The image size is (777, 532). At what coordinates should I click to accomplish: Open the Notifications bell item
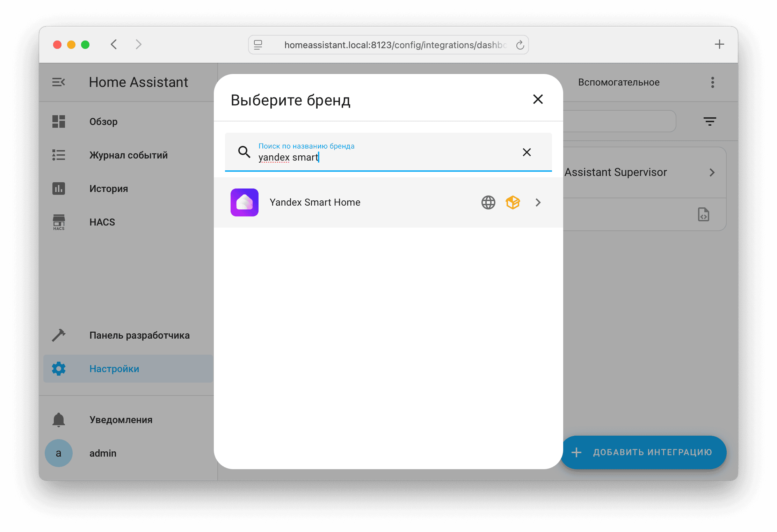[x=121, y=420]
